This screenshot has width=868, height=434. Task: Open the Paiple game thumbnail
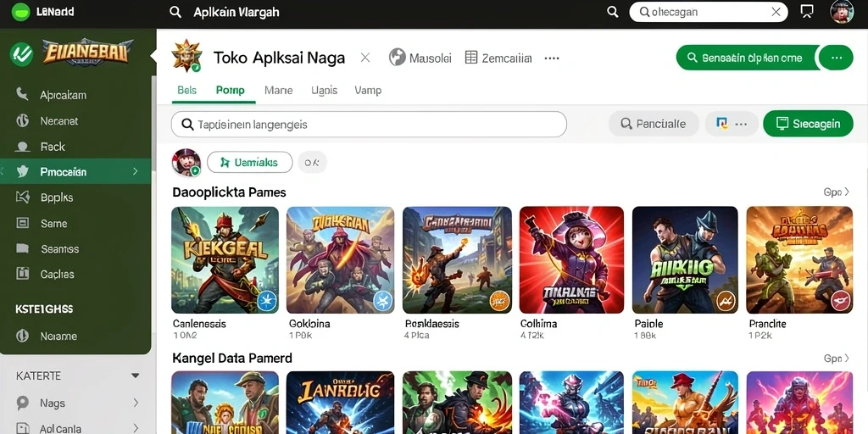pos(685,260)
